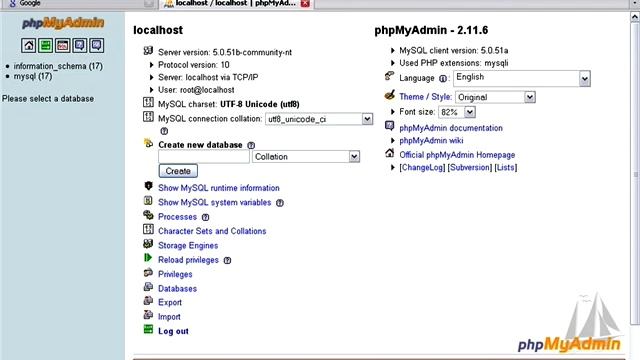
Task: Click the phpMyAdmin documentation icon in main panel
Action: click(x=390, y=126)
